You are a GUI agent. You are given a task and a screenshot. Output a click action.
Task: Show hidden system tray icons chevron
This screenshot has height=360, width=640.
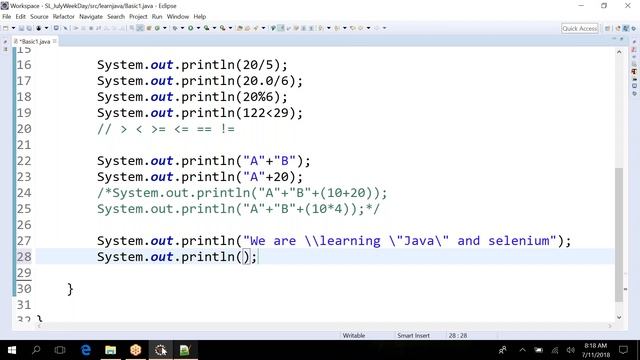pyautogui.click(x=522, y=350)
